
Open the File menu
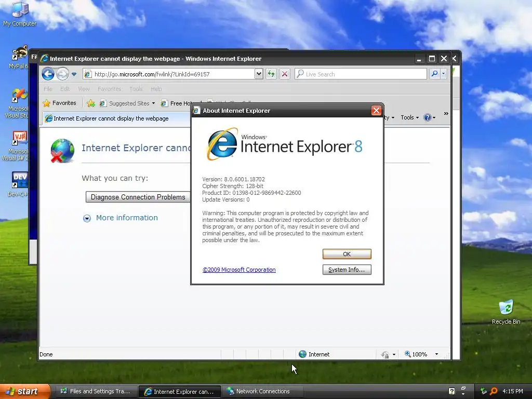pos(48,89)
